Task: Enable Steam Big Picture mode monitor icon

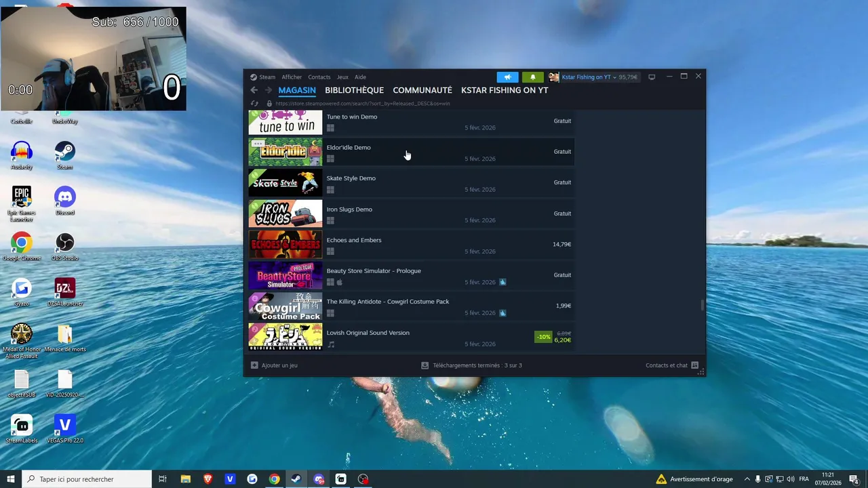Action: (x=652, y=77)
